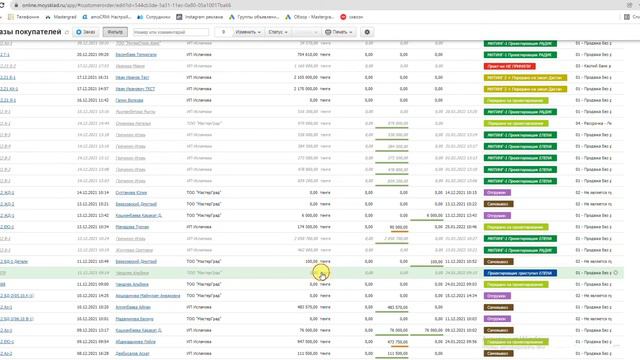Open the customer link dated 14.12.2021 10:14
The width and height of the screenshot is (640, 360).
pos(131,192)
